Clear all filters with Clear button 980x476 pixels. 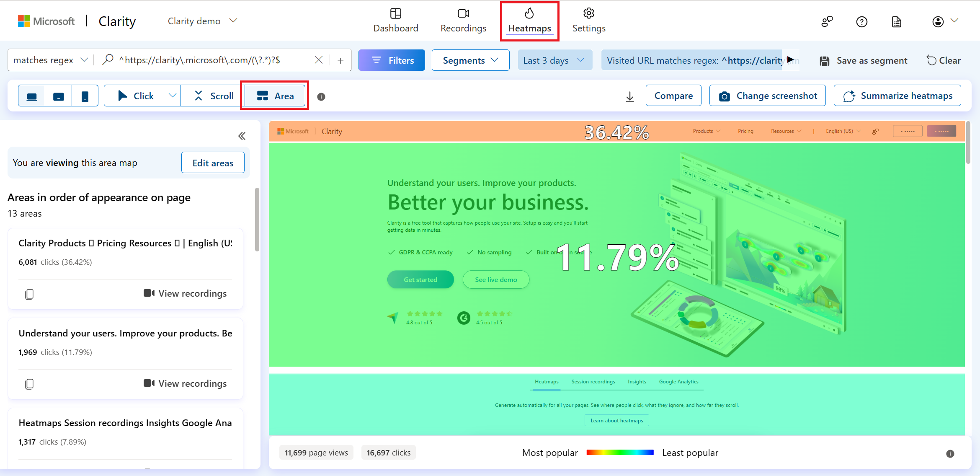tap(944, 61)
